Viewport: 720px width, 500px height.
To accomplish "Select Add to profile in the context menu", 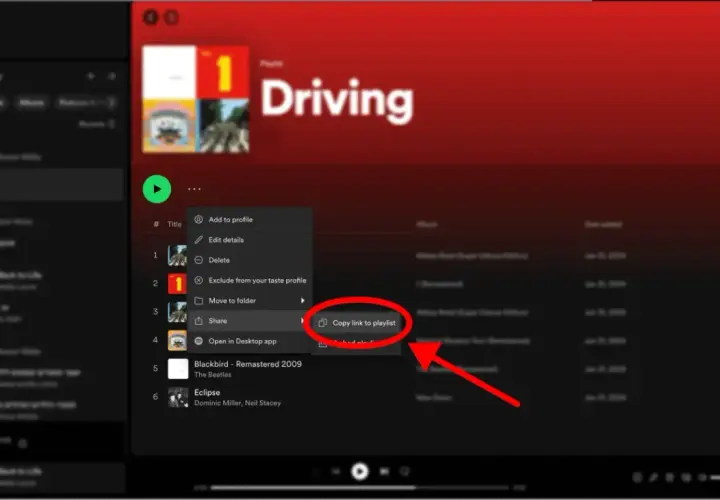I will pyautogui.click(x=231, y=219).
